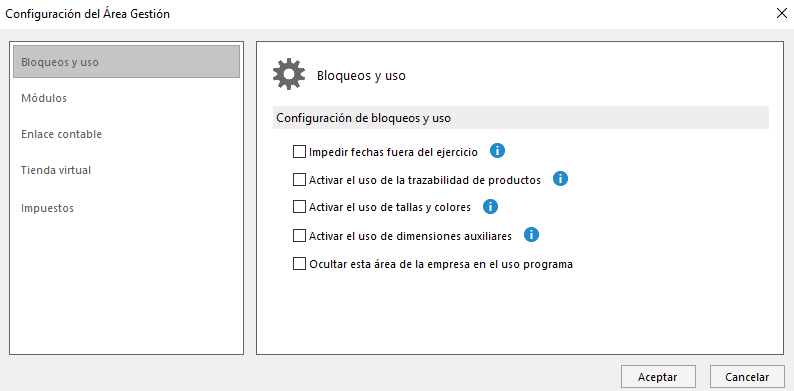Close the Configuración del Área Gestión dialog

(x=781, y=14)
